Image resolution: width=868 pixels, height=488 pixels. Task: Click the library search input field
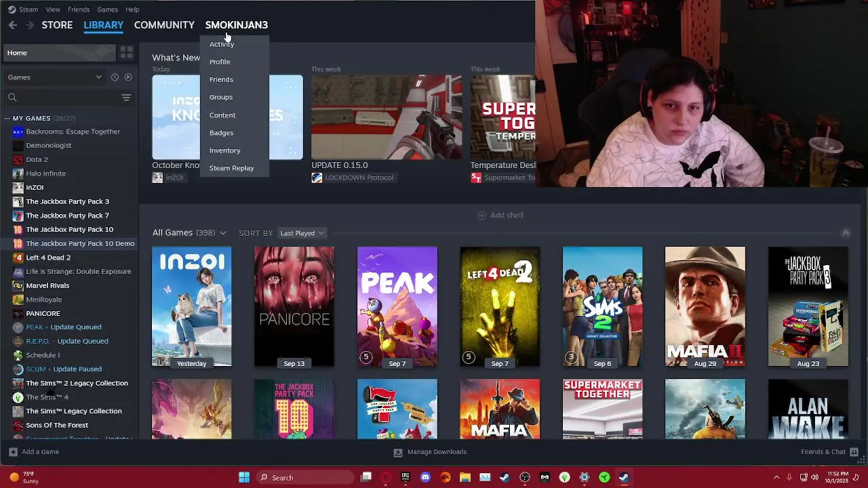[x=68, y=98]
